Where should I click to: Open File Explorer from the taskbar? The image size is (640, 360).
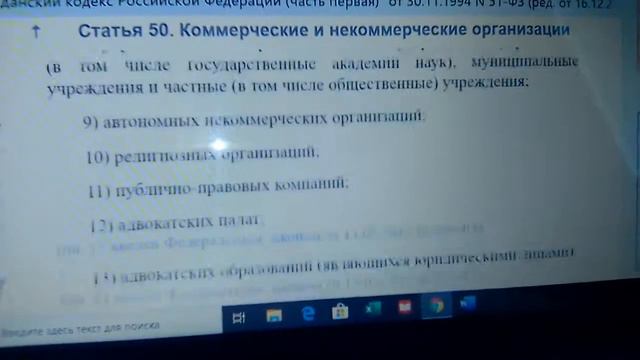pos(274,316)
